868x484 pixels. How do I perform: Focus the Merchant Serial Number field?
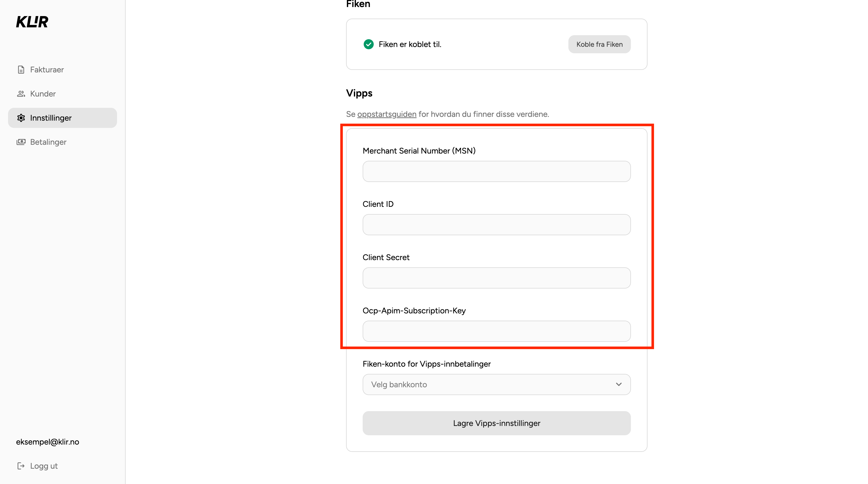pos(497,172)
